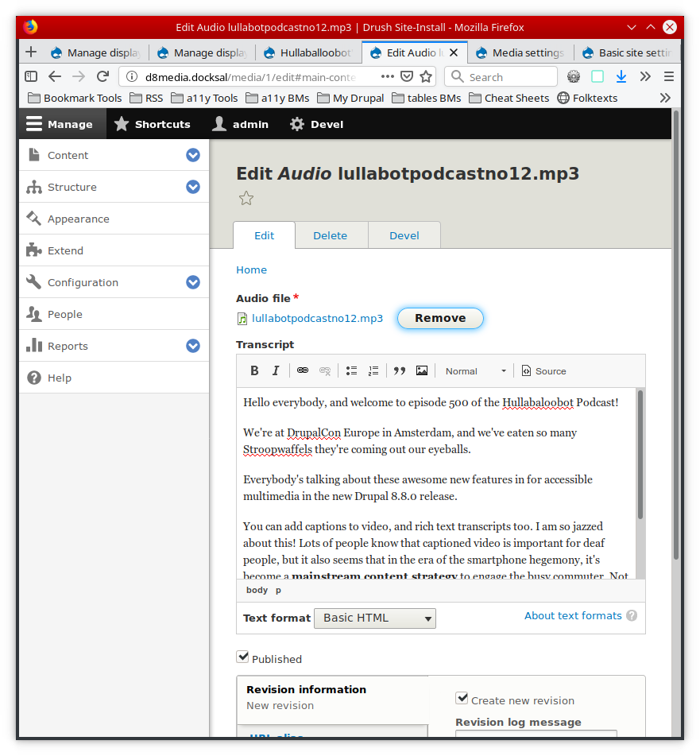The height and width of the screenshot is (756, 700).
Task: Open the Firefox hamburger menu
Action: (669, 76)
